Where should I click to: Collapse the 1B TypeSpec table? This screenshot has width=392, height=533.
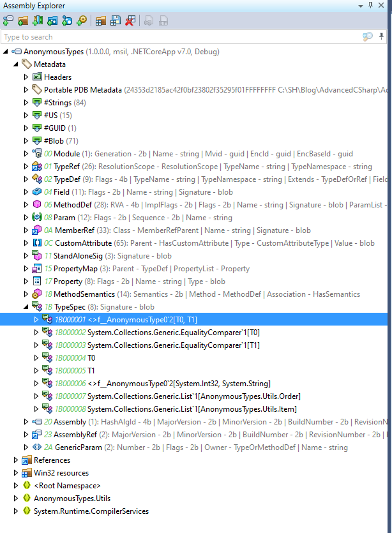click(26, 307)
